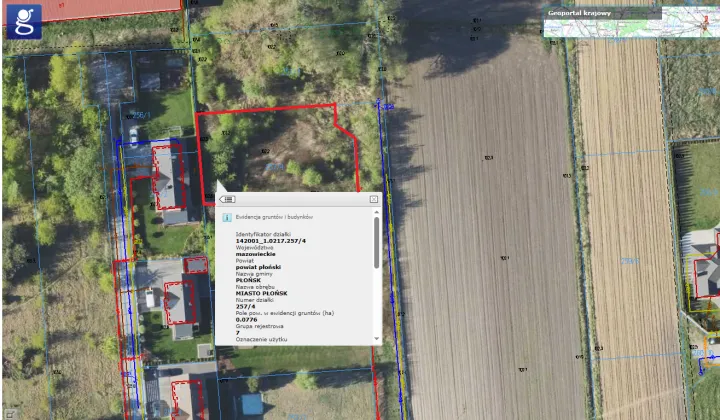This screenshot has width=720, height=420.
Task: Click the expand icon at bottom-left corner
Action: (10, 414)
